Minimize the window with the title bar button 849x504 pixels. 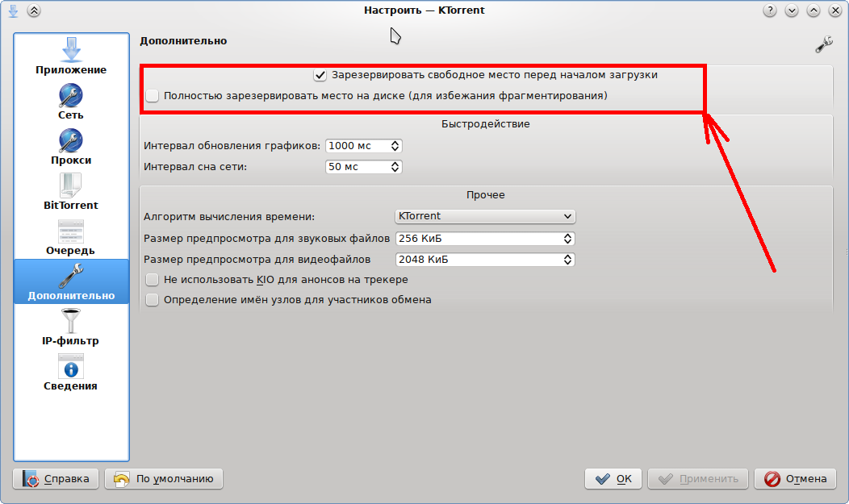[791, 10]
